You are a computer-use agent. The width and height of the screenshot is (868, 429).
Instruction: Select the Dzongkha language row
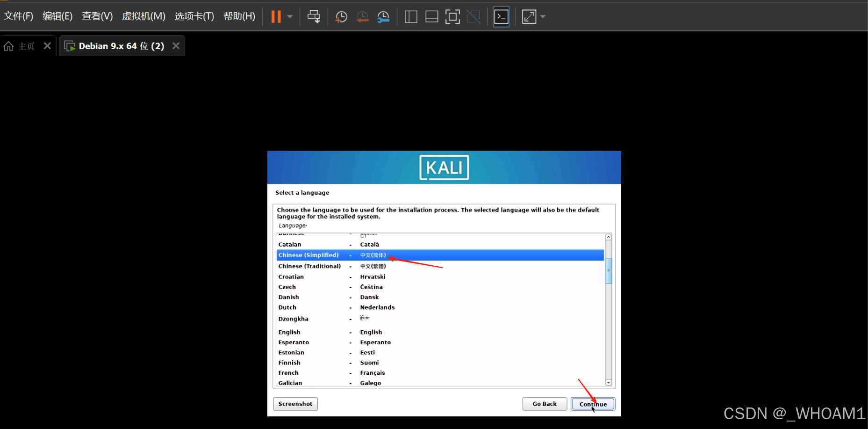[440, 319]
